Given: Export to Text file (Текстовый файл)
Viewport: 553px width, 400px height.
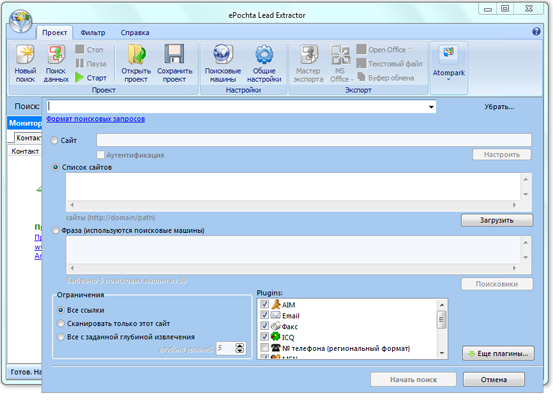Looking at the screenshot, I should pos(361,63).
